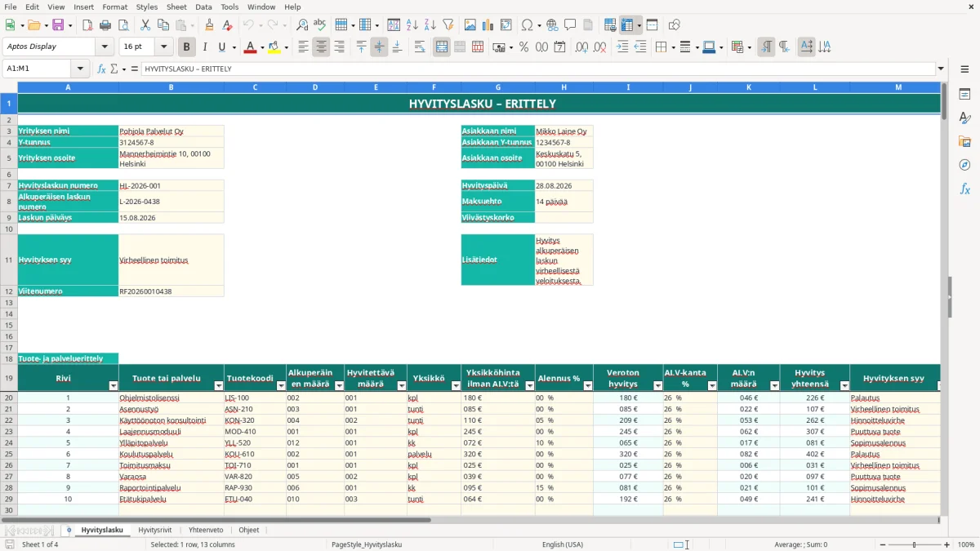This screenshot has height=551, width=980.
Task: Click Sort Descending icon
Action: (x=430, y=25)
